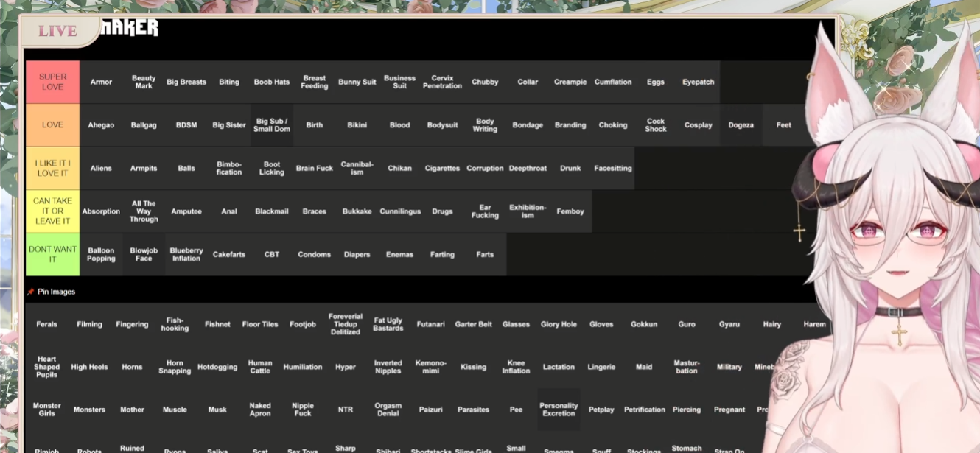Select the orange LOVE tier label
The width and height of the screenshot is (980, 453).
52,125
